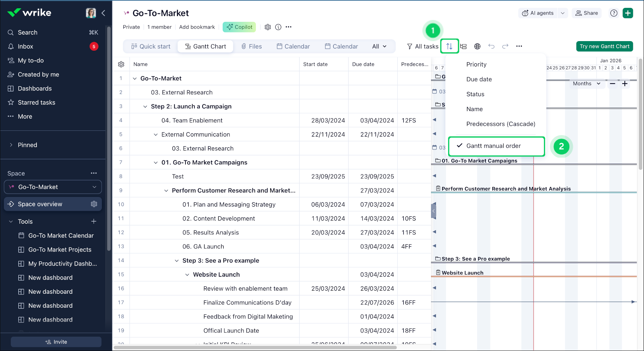This screenshot has height=351, width=644.
Task: Zoom in timeline with plus button
Action: click(625, 84)
